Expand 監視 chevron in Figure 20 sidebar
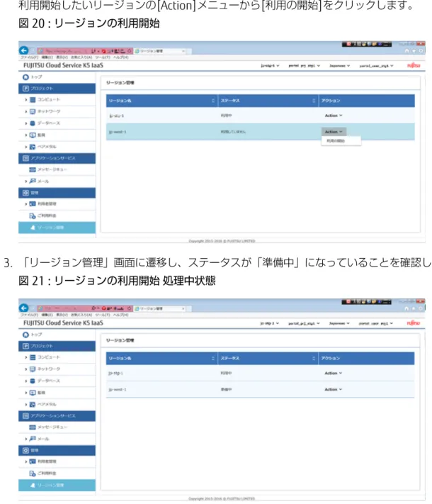 tap(26, 135)
